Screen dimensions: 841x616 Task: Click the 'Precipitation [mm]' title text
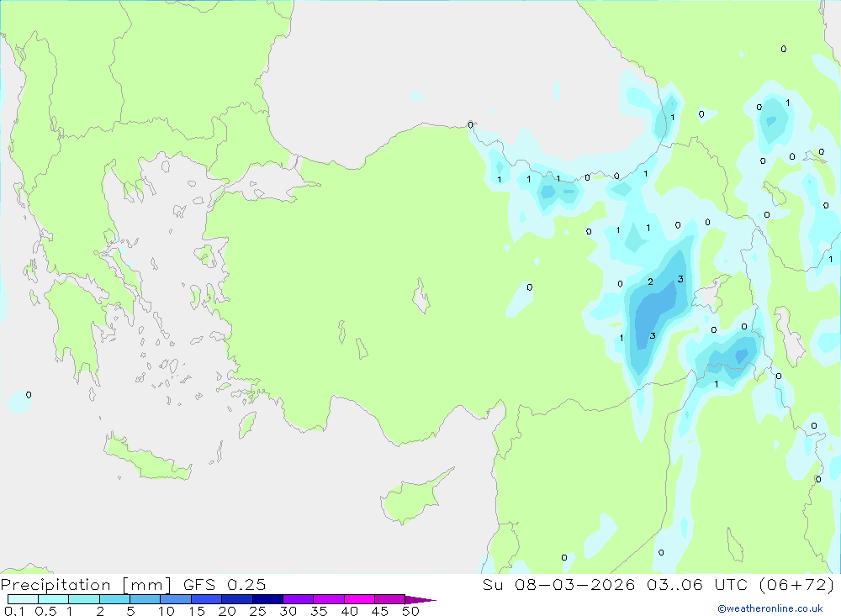[x=86, y=585]
